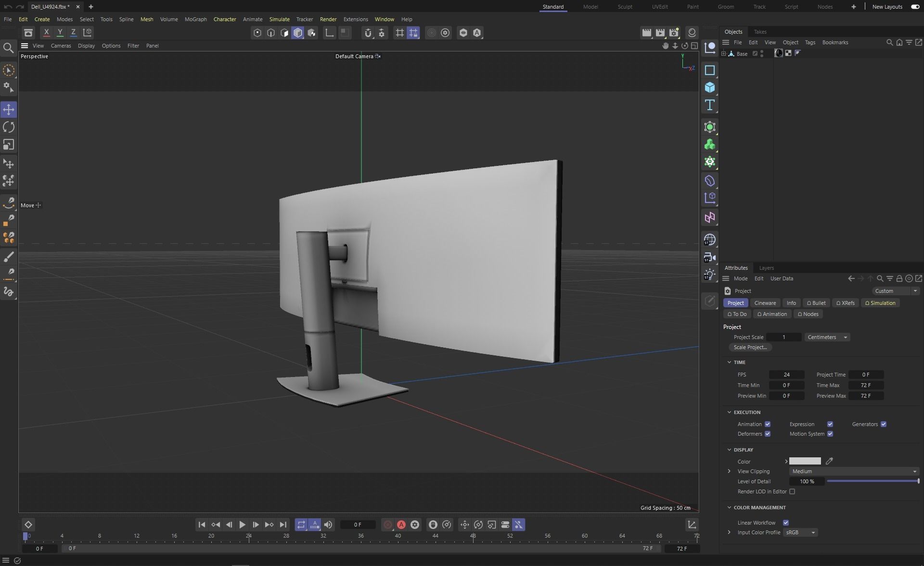
Task: Enable Render LOD in Editor
Action: [x=792, y=491]
